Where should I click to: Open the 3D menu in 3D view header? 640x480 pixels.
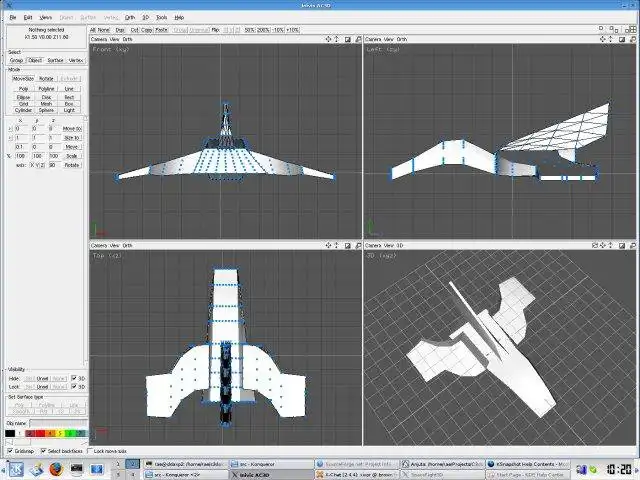pos(400,245)
